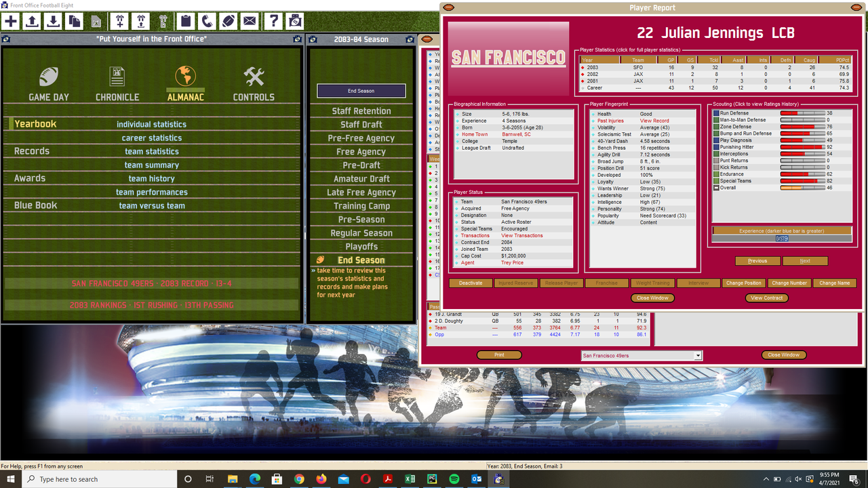Select Amateur Draft in the season stages list
Screen dimensions: 868x488
[361, 179]
